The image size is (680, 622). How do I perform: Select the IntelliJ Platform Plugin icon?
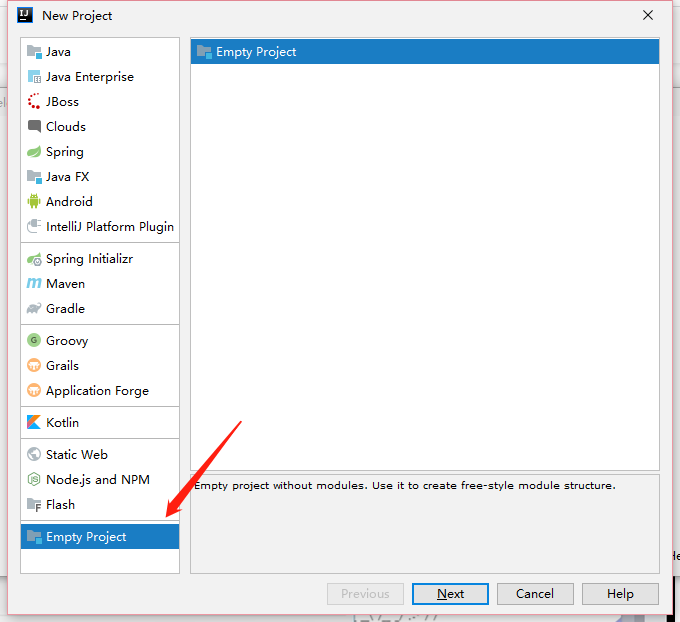(x=34, y=226)
